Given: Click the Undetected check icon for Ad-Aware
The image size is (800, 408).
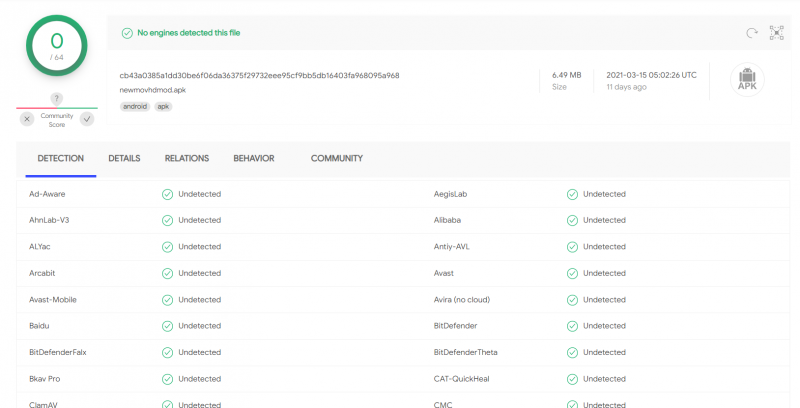Looking at the screenshot, I should click(167, 194).
